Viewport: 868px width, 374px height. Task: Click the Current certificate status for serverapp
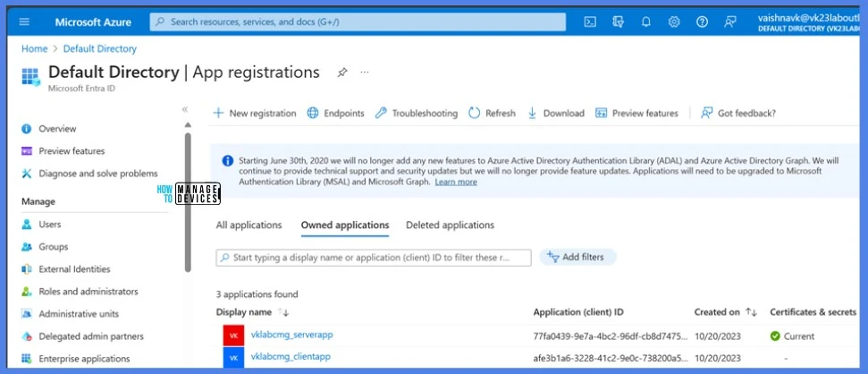(792, 336)
